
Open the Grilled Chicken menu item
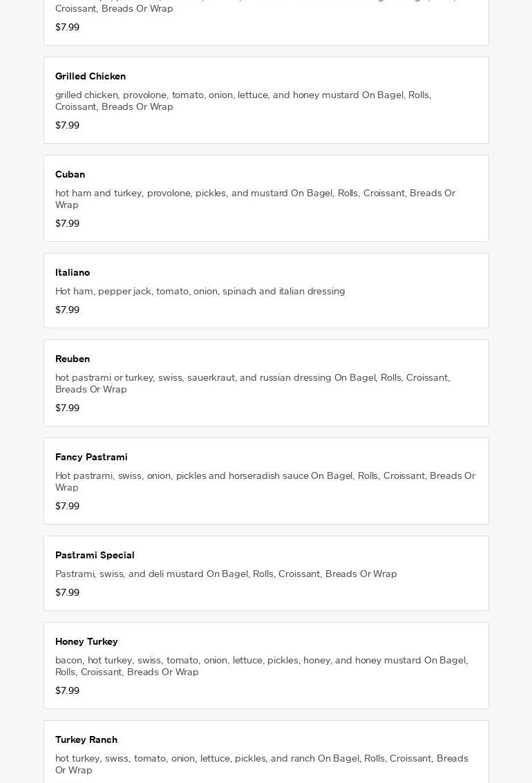(91, 76)
